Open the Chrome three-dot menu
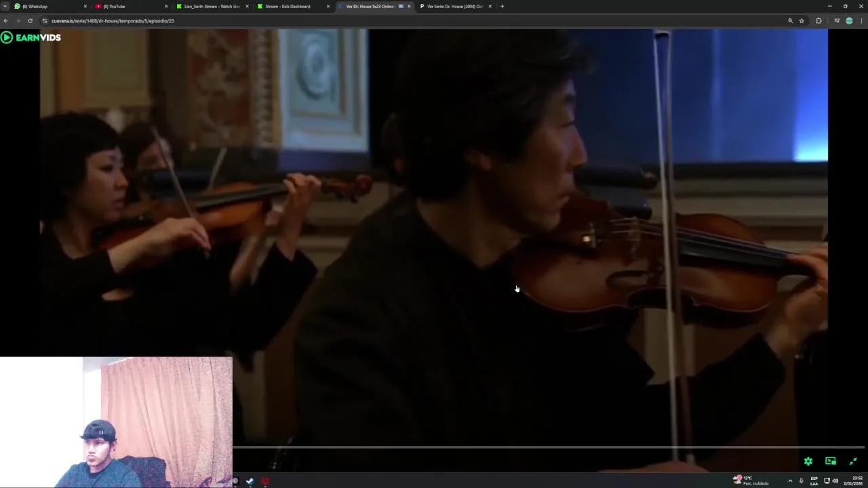The image size is (868, 488). click(x=861, y=21)
